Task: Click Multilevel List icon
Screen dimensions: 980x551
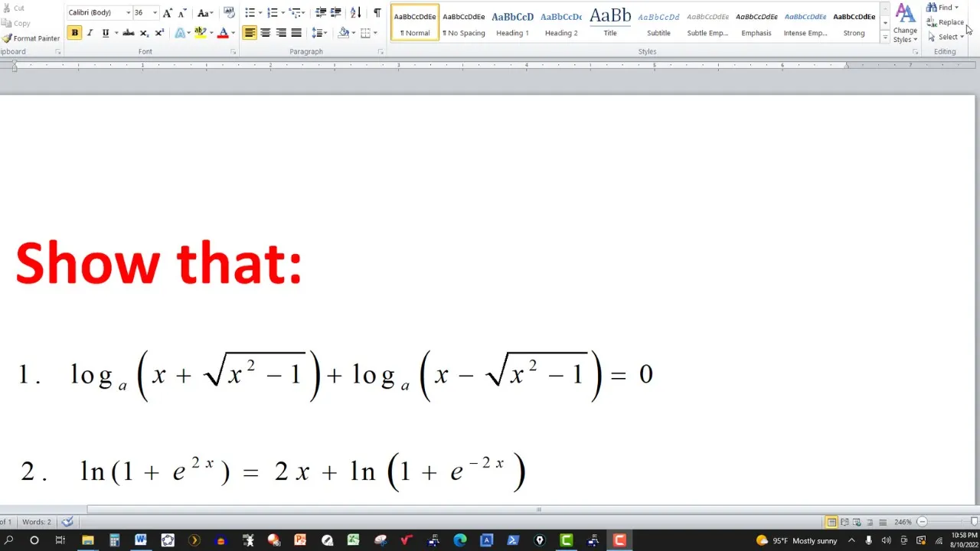Action: (295, 13)
